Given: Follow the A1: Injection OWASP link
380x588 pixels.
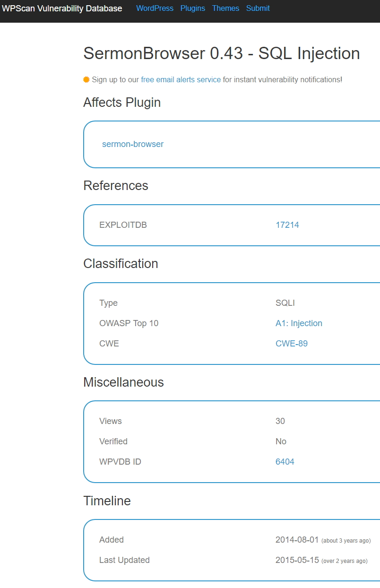Looking at the screenshot, I should click(299, 323).
